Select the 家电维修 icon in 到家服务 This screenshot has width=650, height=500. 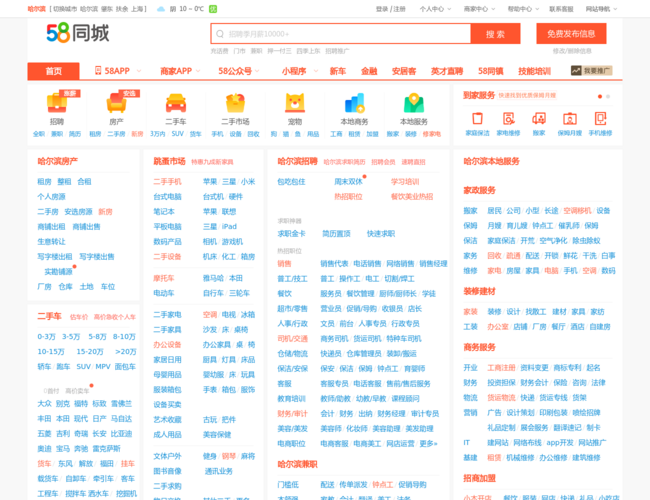[508, 119]
